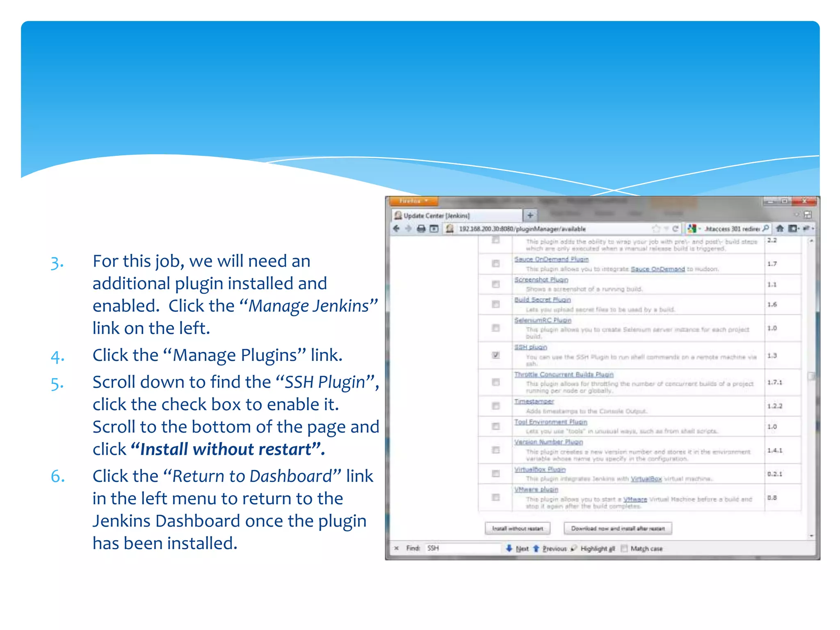Check the Tool Environment Plugin checkbox

(x=495, y=426)
